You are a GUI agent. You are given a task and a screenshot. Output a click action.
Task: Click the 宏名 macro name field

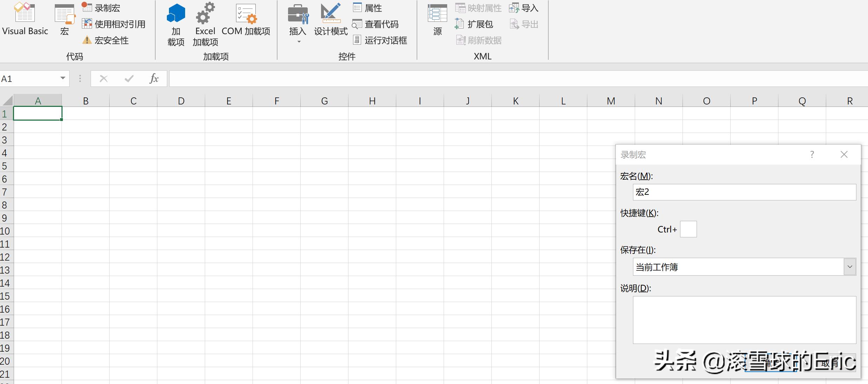tap(744, 192)
